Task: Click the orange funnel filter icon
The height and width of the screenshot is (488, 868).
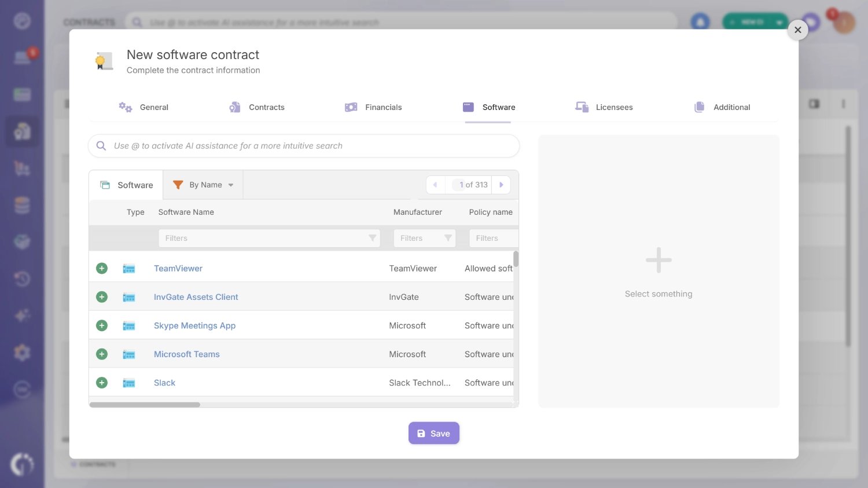Action: (178, 185)
